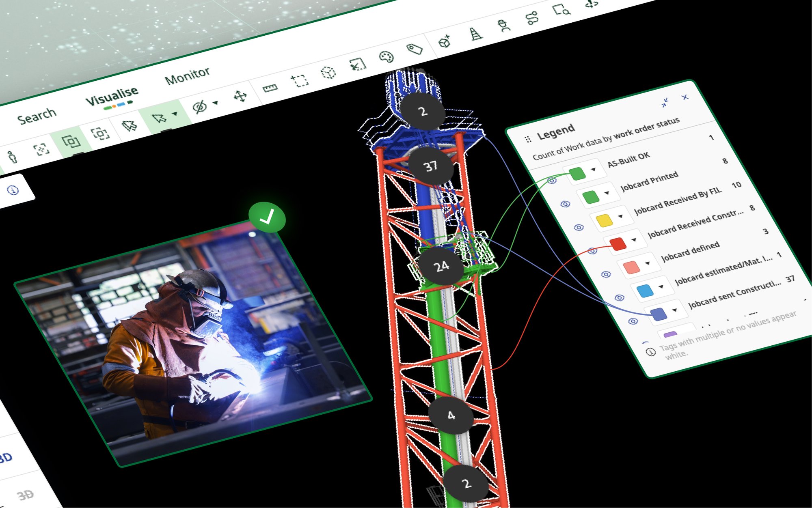Click the dashed 3D box icon

tap(328, 73)
